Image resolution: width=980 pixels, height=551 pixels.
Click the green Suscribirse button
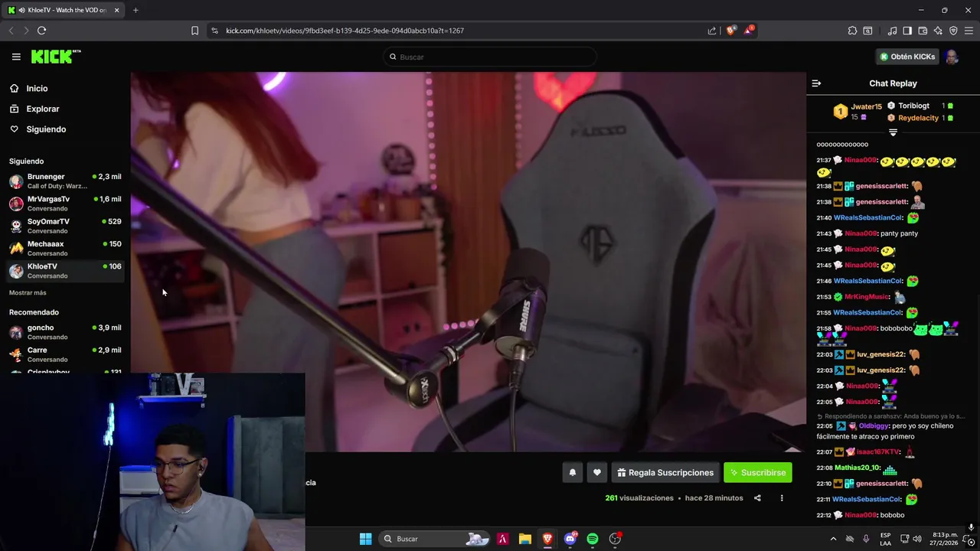coord(758,473)
